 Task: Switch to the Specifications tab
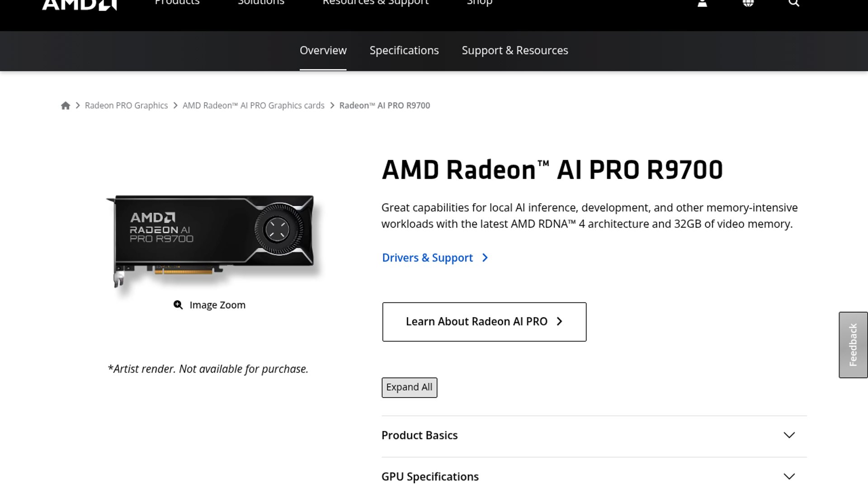point(404,51)
